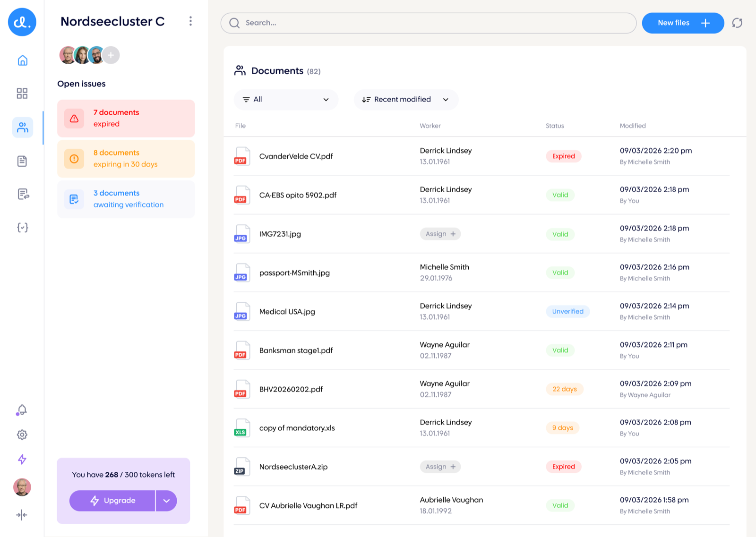
Task: Click the Expired status of CvanderVelde CV.pdf
Action: [563, 156]
